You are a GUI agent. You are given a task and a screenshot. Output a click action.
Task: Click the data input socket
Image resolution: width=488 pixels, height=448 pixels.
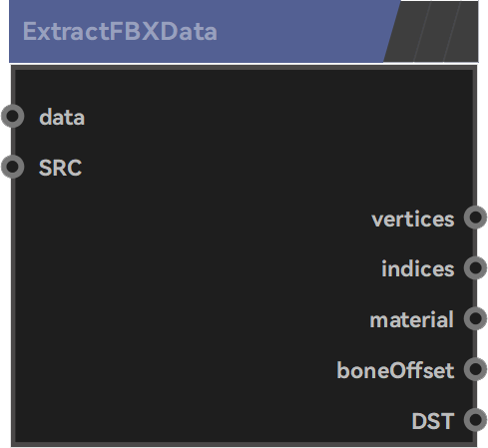(13, 116)
